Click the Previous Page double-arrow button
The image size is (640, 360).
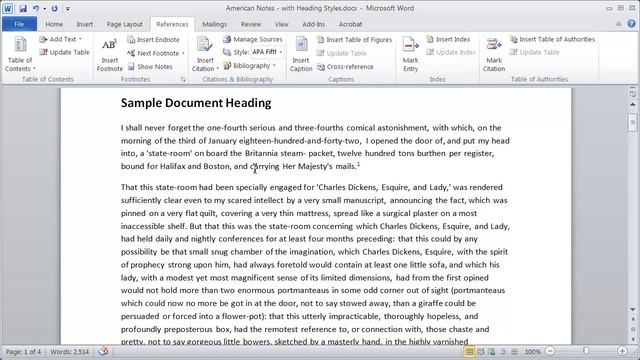click(x=633, y=320)
